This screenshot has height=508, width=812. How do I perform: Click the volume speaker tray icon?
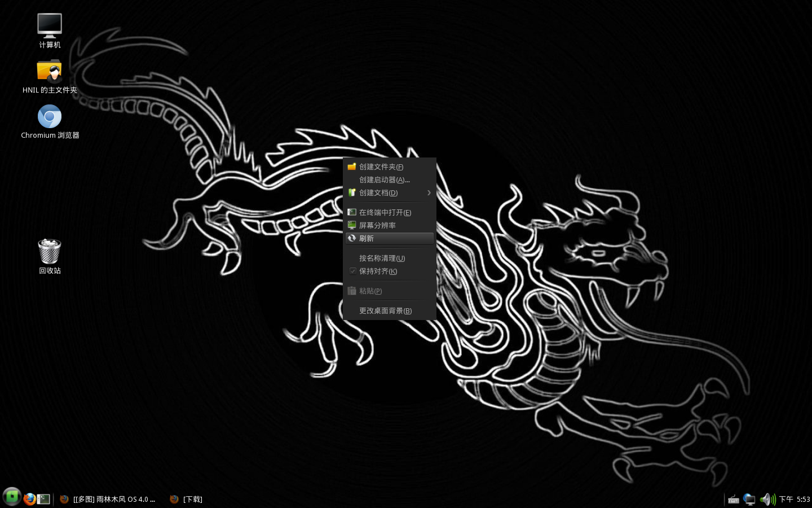pyautogui.click(x=767, y=499)
